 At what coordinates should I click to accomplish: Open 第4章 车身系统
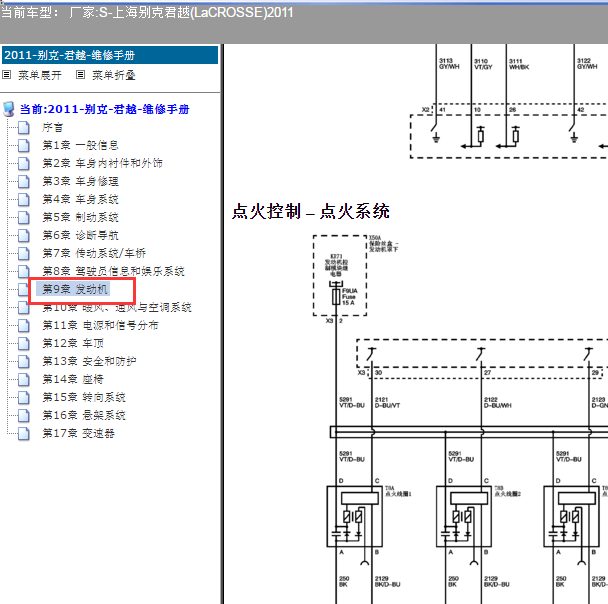click(80, 199)
